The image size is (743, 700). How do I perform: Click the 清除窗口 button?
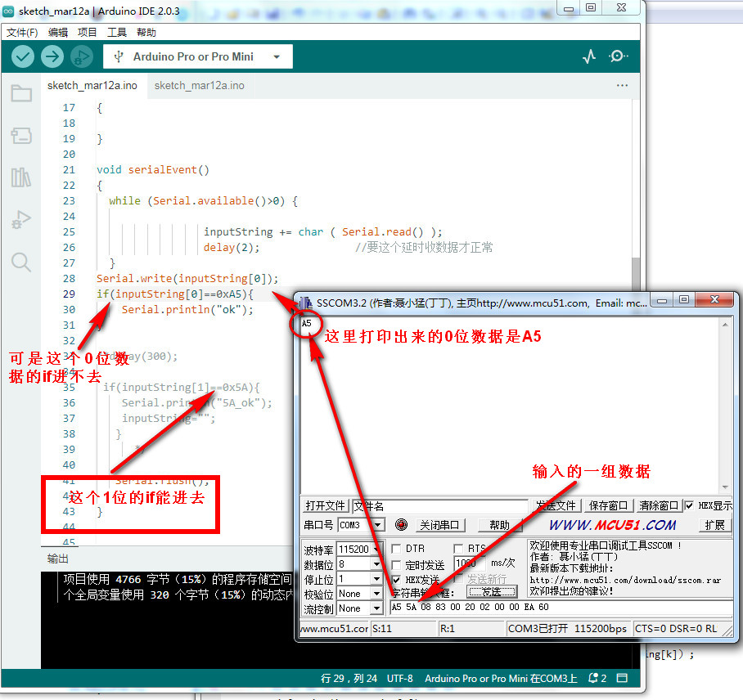coord(659,506)
